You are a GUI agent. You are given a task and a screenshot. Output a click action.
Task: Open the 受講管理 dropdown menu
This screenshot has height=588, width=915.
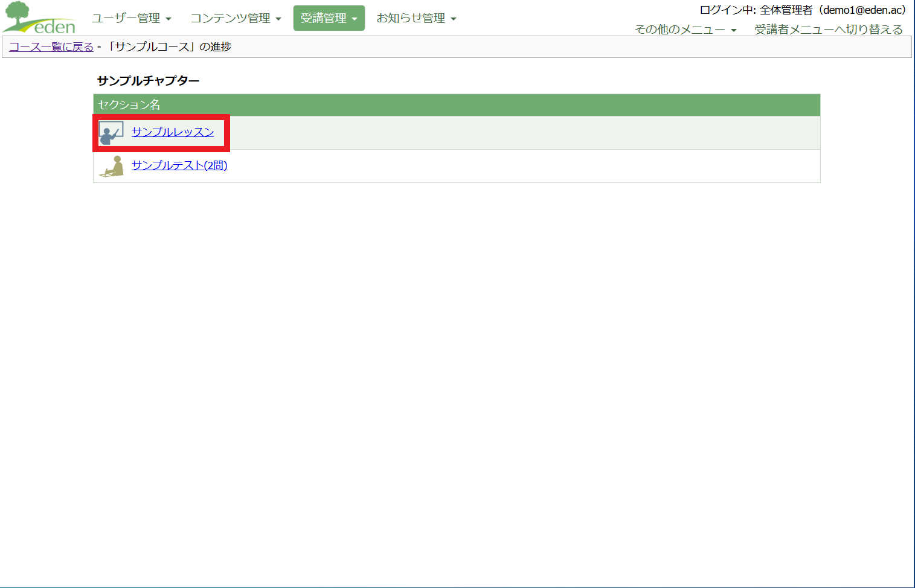pos(329,18)
